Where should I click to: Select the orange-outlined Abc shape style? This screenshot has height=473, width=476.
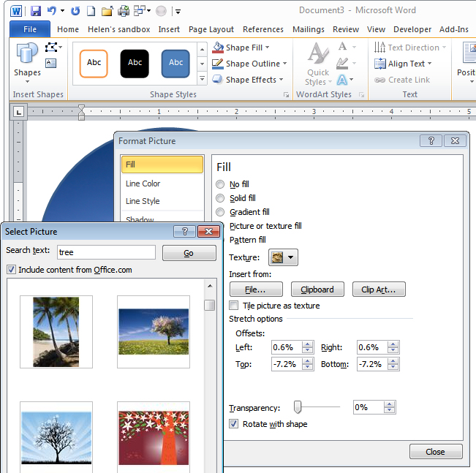94,63
